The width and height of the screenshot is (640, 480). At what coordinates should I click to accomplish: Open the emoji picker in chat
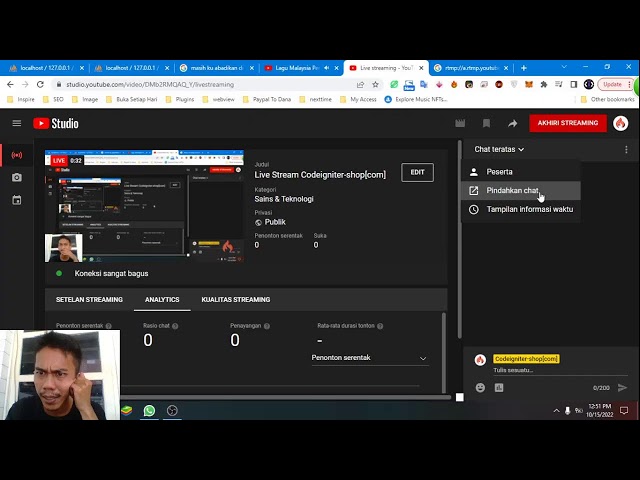[x=480, y=387]
